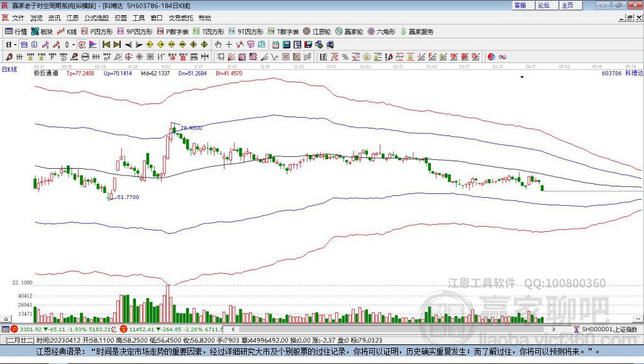The height and width of the screenshot is (364, 644).
Task: Select the red pencil drawing tool
Action: (9, 57)
